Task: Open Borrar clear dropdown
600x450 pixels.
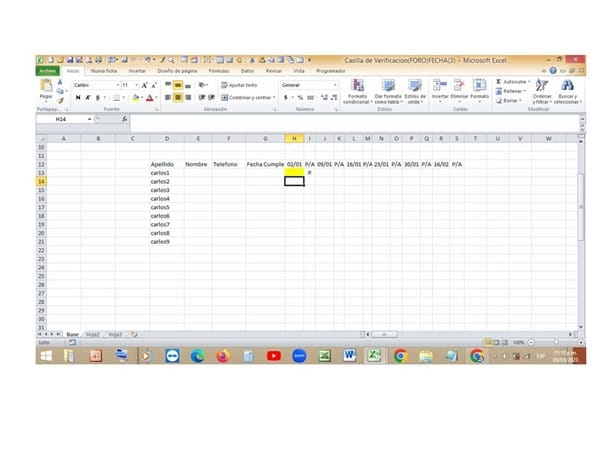Action: click(509, 101)
